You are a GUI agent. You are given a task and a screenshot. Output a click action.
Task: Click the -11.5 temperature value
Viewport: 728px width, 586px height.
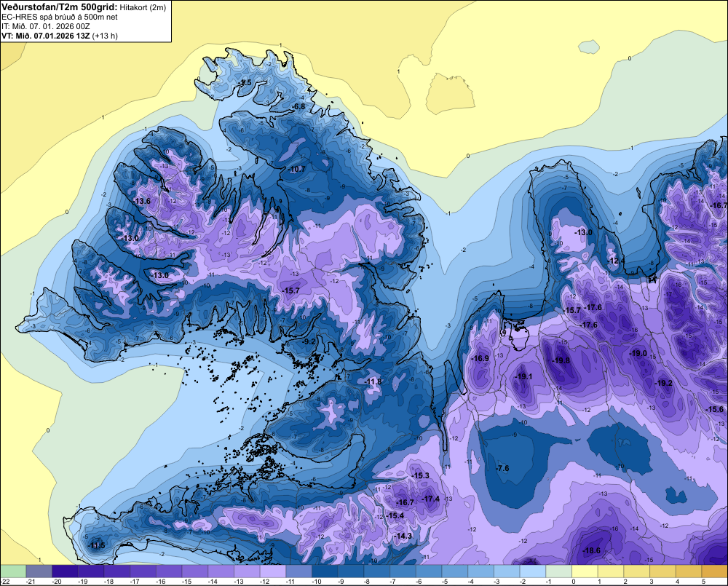pyautogui.click(x=96, y=546)
